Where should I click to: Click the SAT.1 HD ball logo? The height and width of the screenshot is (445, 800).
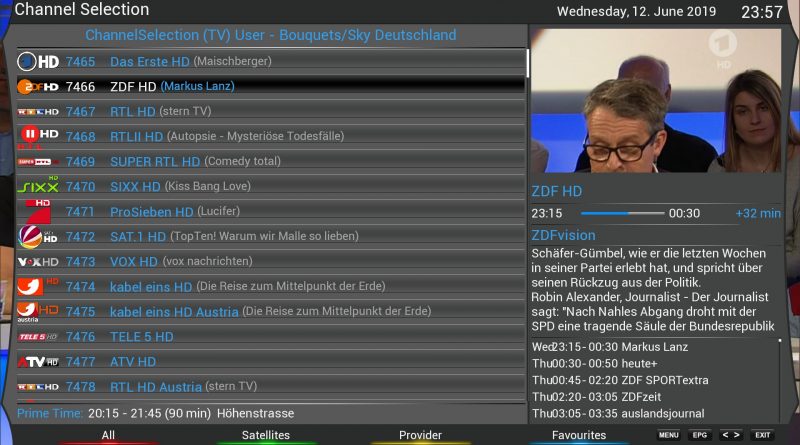point(38,237)
